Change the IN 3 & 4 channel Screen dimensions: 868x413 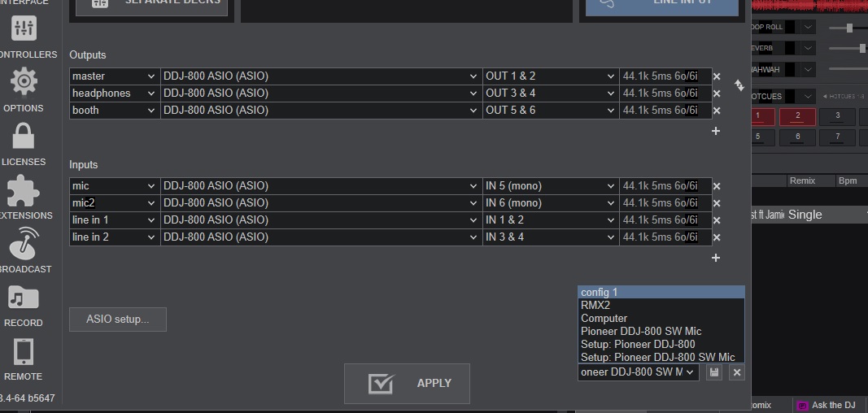click(x=551, y=237)
